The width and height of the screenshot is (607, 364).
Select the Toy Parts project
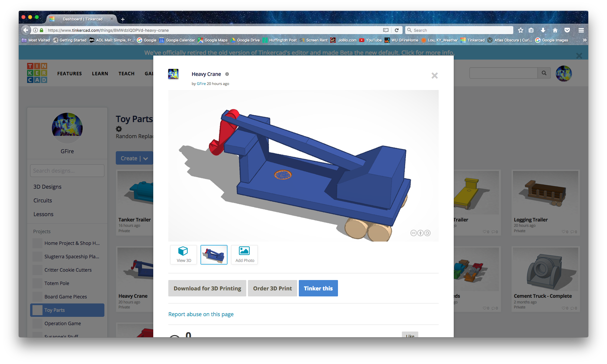pos(67,310)
